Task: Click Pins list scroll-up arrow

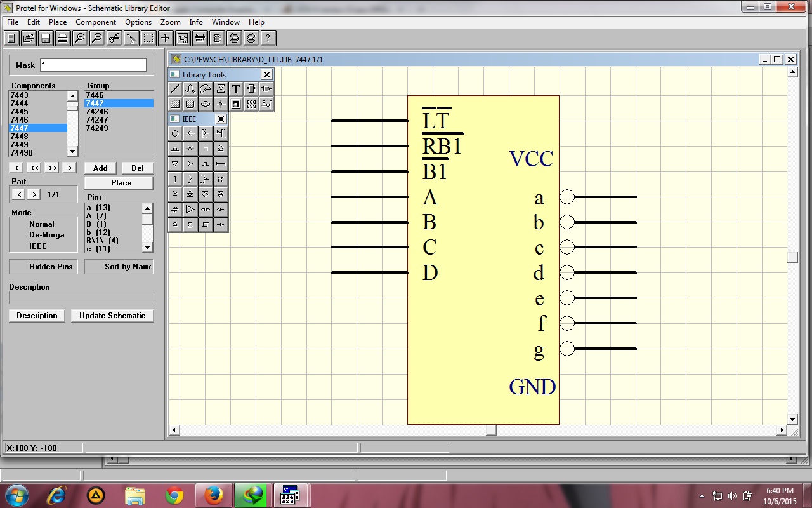Action: point(147,208)
